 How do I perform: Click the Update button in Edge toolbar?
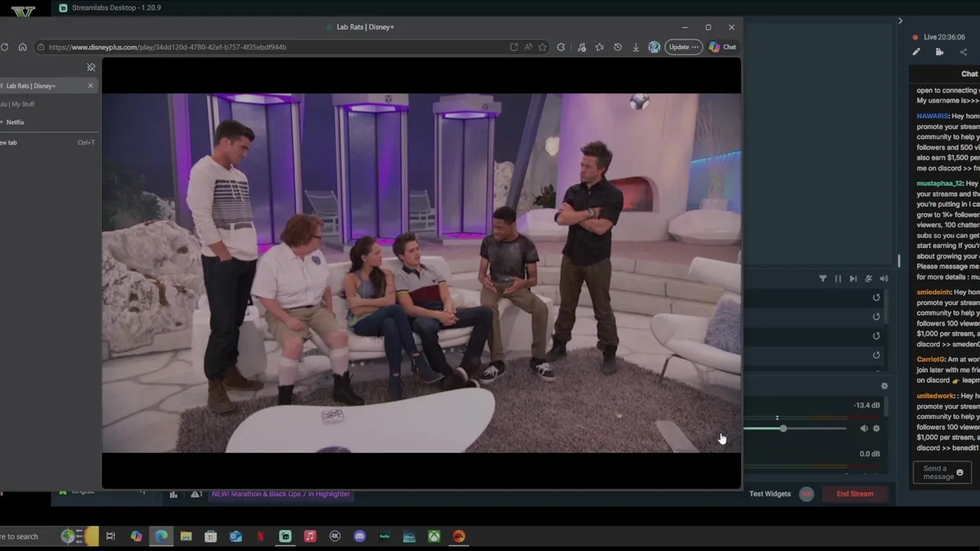click(x=683, y=47)
